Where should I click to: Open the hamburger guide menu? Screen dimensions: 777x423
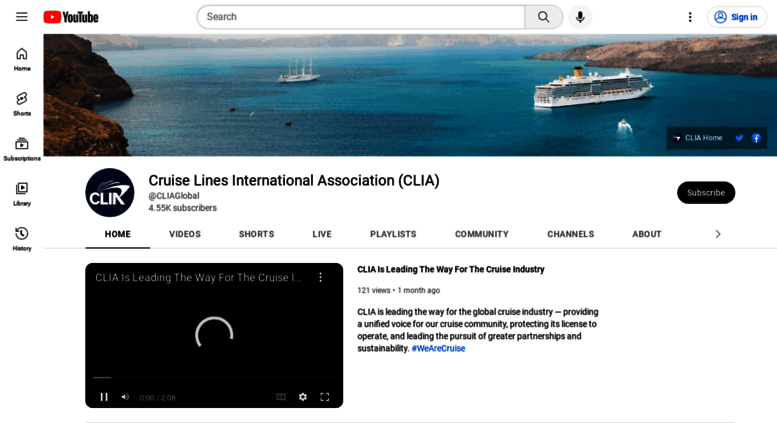(x=22, y=17)
